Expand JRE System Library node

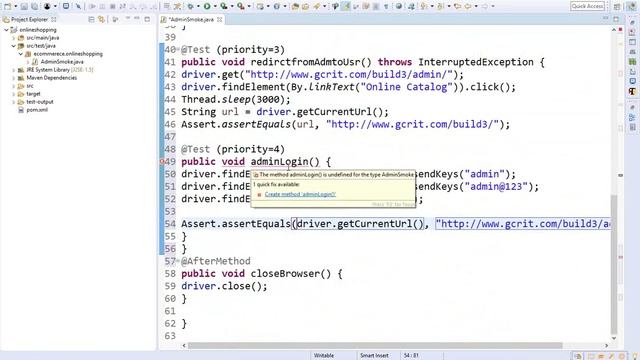[13, 70]
